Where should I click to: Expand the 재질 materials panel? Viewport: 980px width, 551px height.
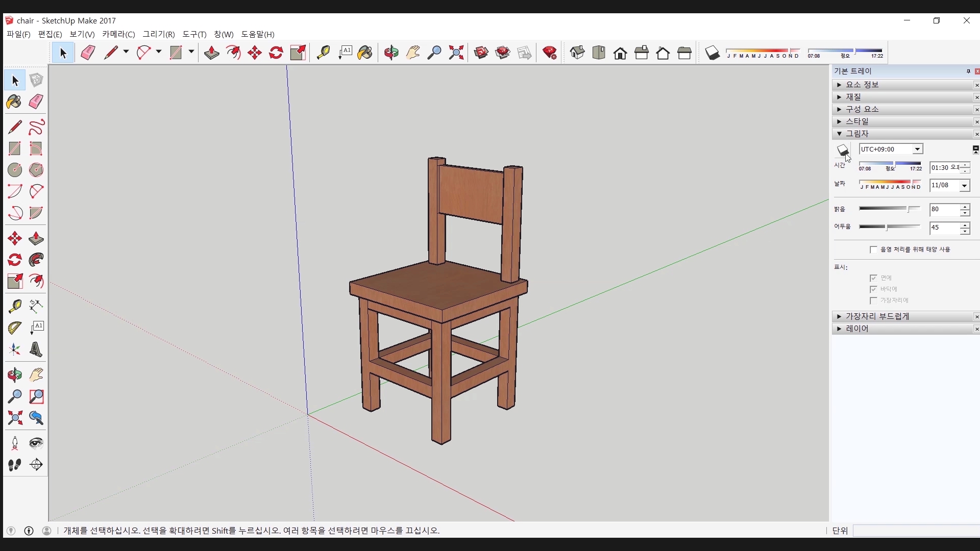854,97
